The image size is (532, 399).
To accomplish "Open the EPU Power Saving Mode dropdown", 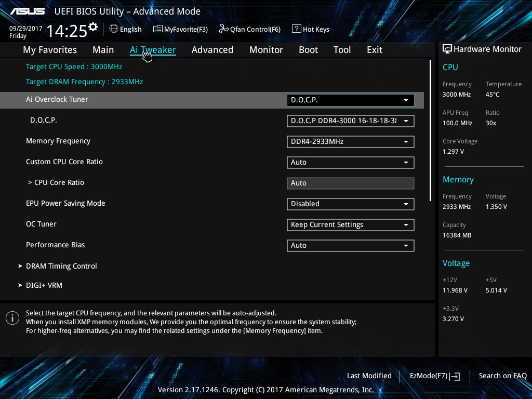I will point(351,204).
